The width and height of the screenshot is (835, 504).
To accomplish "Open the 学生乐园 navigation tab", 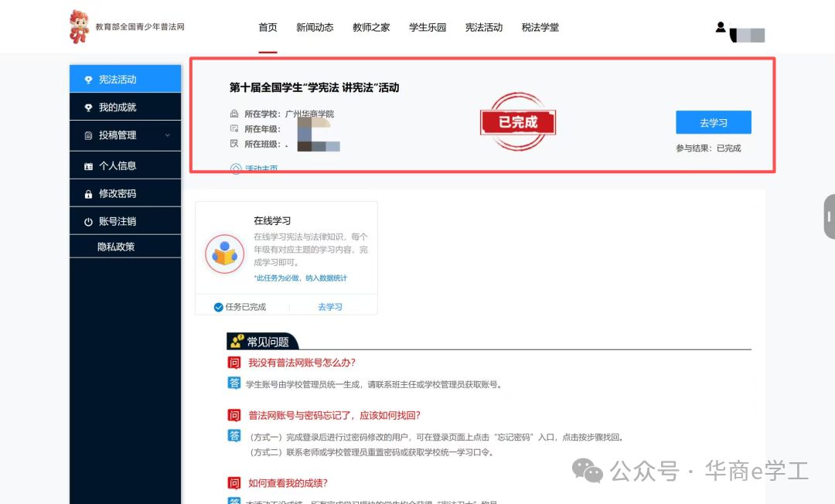I will coord(428,28).
